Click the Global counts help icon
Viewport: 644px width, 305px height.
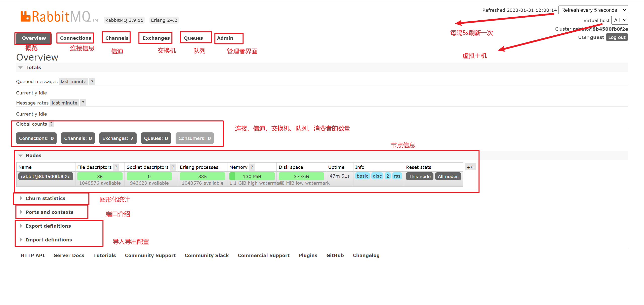pos(51,124)
